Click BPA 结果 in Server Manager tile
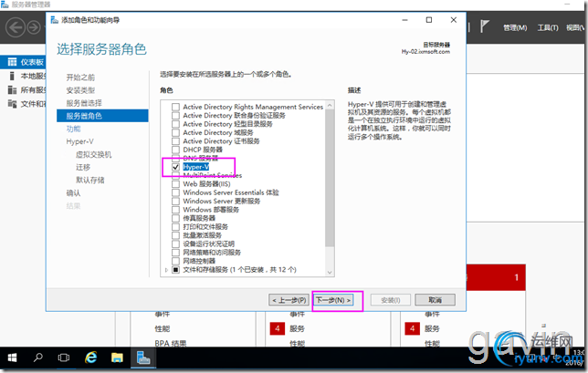This screenshot has width=588, height=373. (171, 343)
